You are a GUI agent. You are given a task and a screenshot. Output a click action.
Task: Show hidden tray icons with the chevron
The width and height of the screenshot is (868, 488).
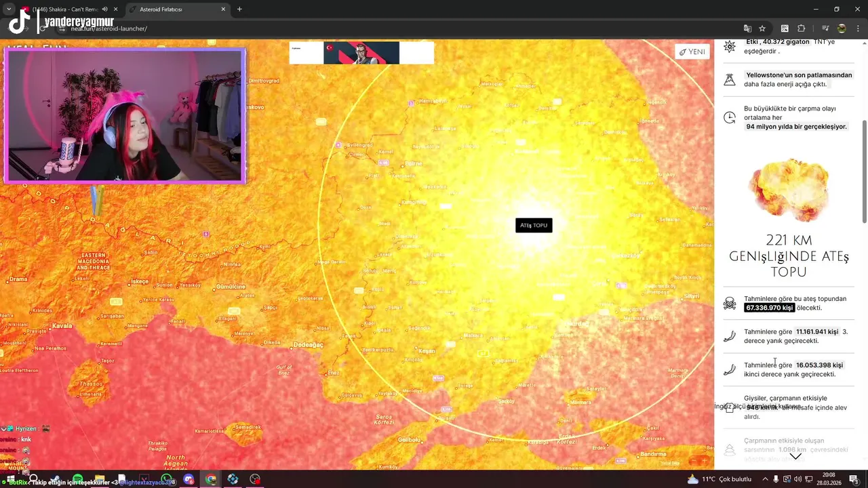click(765, 479)
